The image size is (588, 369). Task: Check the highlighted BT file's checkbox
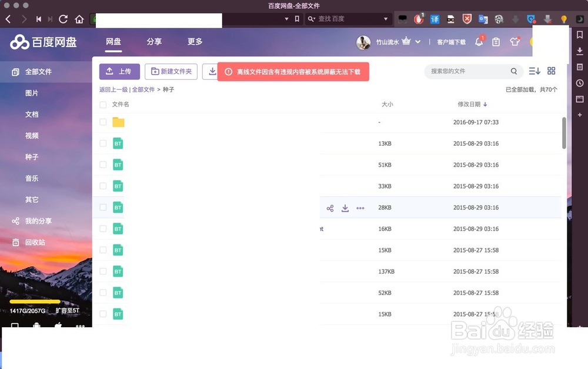coord(102,207)
